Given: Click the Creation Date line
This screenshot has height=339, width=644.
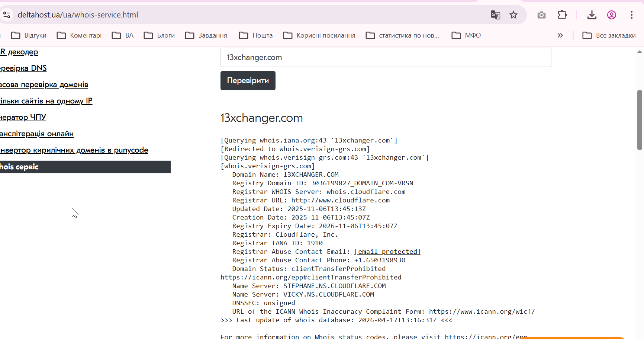Looking at the screenshot, I should tap(301, 217).
